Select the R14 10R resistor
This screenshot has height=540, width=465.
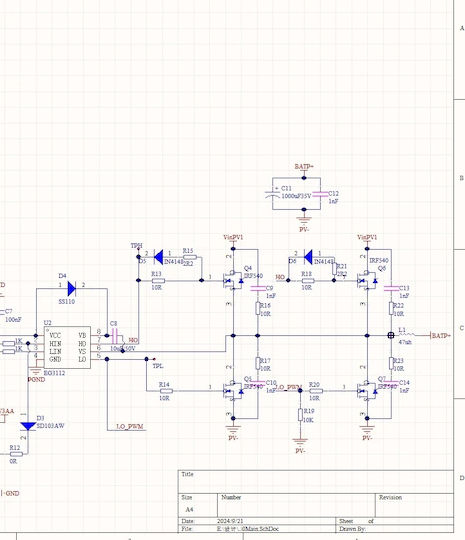[166, 391]
